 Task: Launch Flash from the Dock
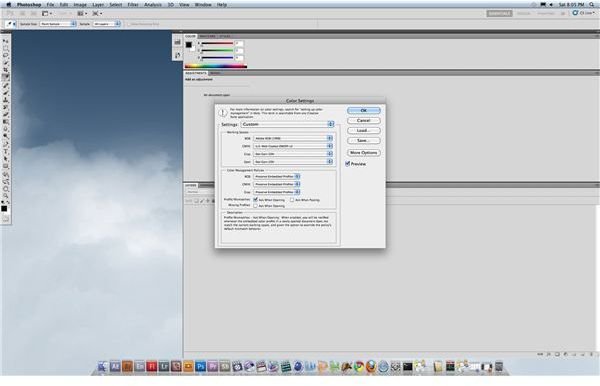(152, 367)
